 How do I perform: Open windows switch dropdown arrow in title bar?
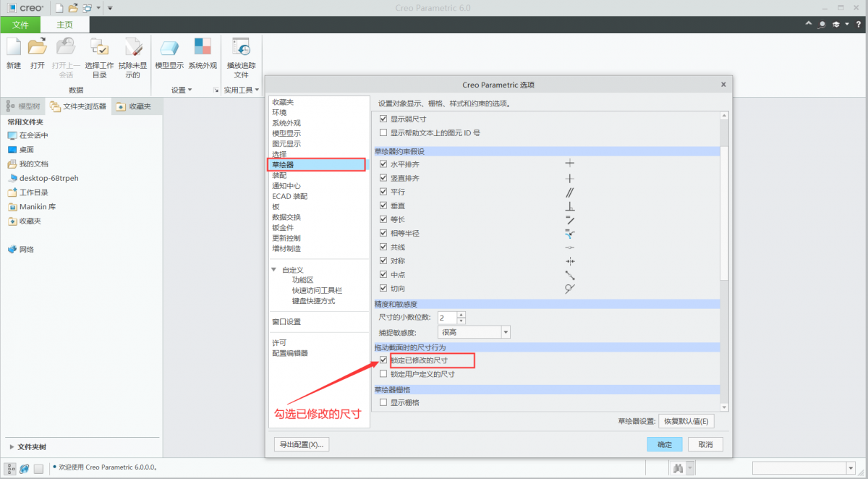coord(97,8)
